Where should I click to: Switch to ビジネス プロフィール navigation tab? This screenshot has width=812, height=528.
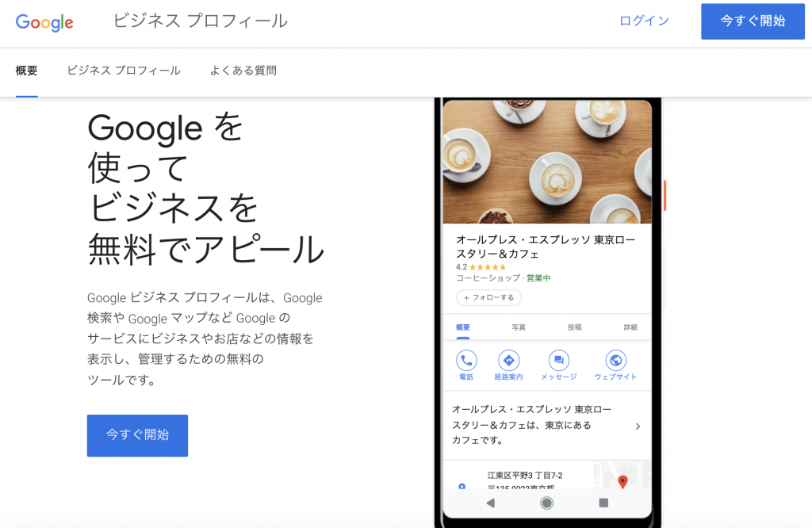point(123,71)
